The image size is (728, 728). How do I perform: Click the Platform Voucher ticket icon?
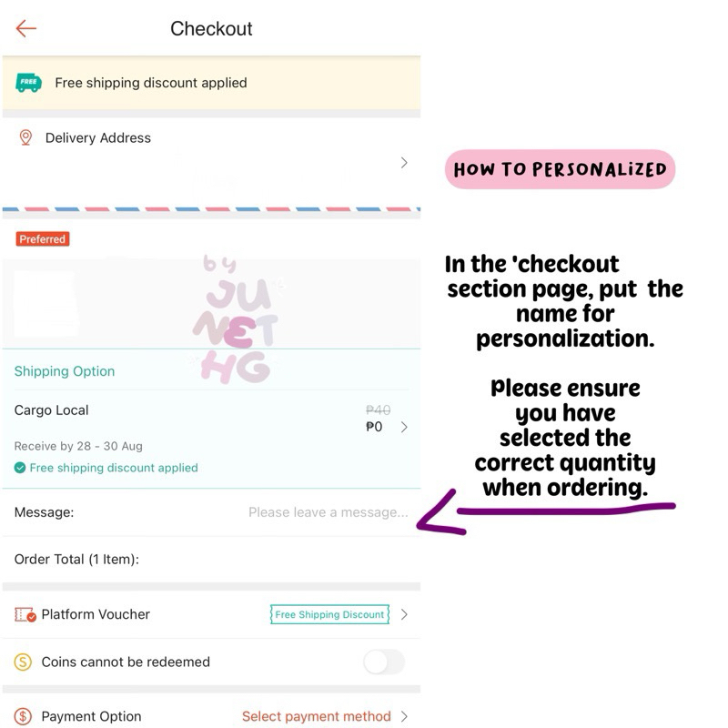point(25,614)
